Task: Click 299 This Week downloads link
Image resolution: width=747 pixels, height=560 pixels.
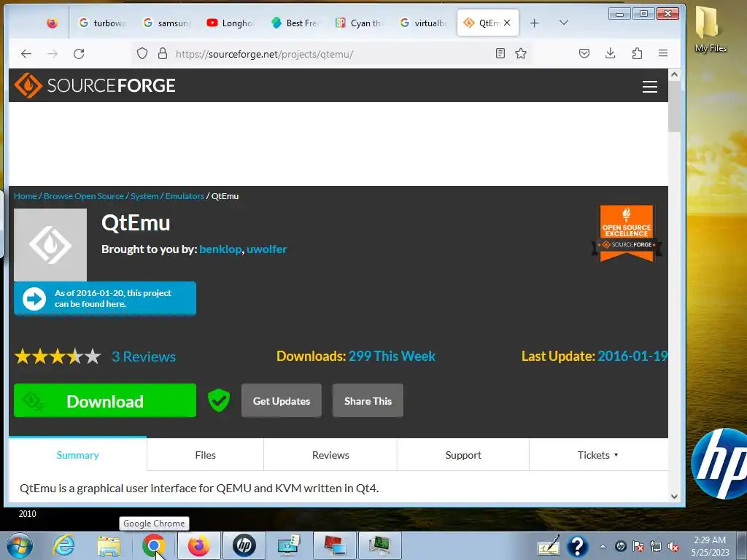Action: [x=392, y=356]
